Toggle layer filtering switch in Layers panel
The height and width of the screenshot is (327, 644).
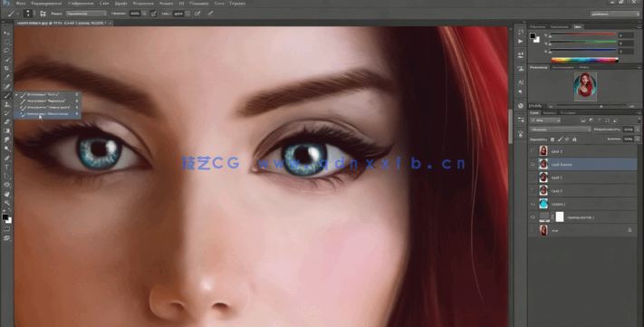pos(639,120)
